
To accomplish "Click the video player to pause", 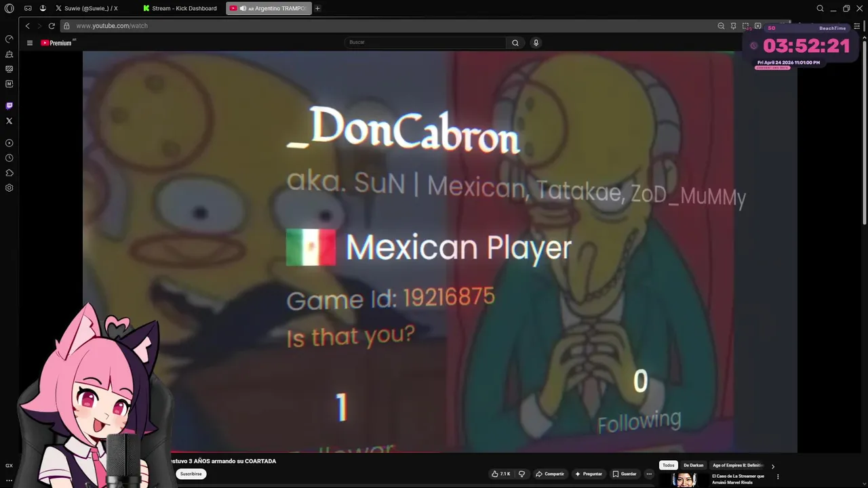I will pyautogui.click(x=439, y=251).
